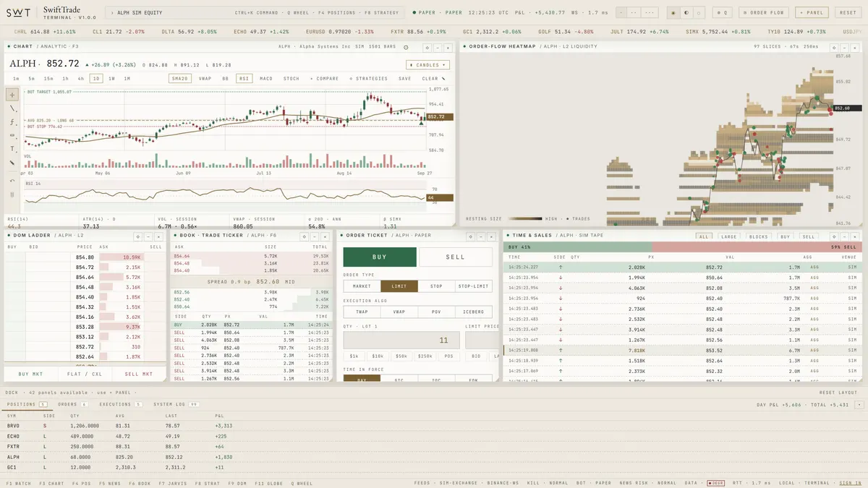Open the Strategies menu
This screenshot has width=868, height=488.
pos(368,78)
